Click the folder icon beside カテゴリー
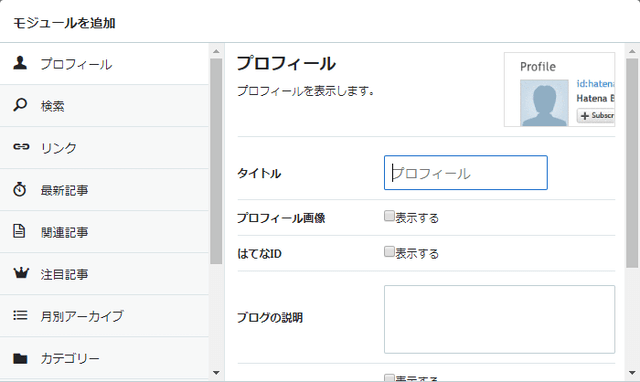 pos(20,358)
